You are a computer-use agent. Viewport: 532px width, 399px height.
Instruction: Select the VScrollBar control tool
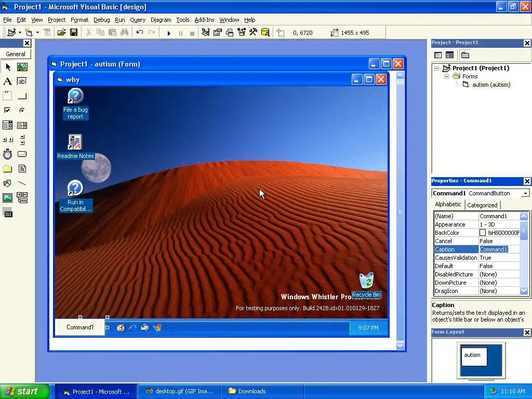click(22, 139)
